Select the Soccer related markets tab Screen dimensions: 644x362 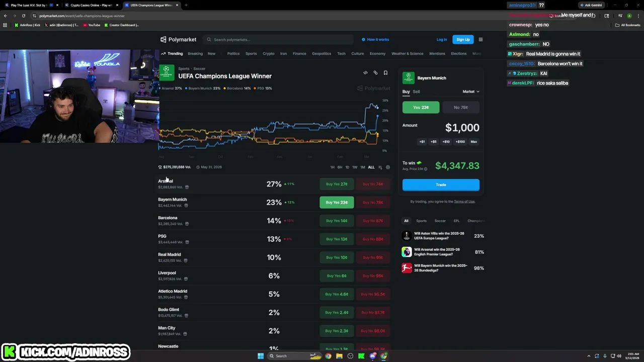click(x=440, y=221)
